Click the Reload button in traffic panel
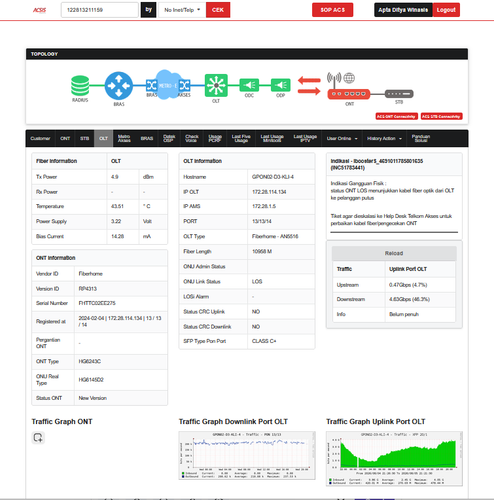The height and width of the screenshot is (500, 494). (394, 253)
